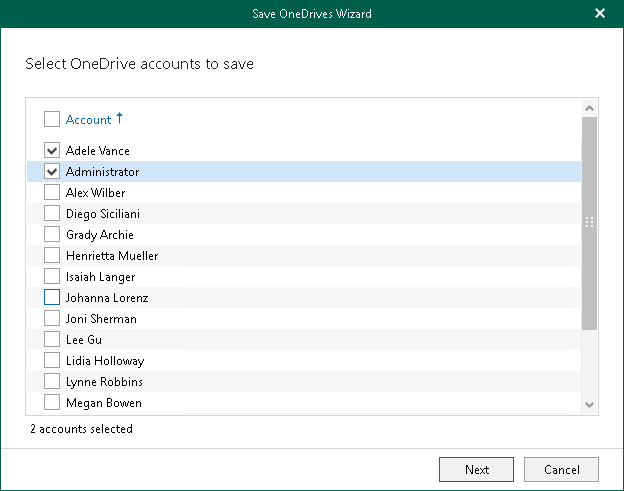Check the Henrietta Mueller account box

(52, 256)
